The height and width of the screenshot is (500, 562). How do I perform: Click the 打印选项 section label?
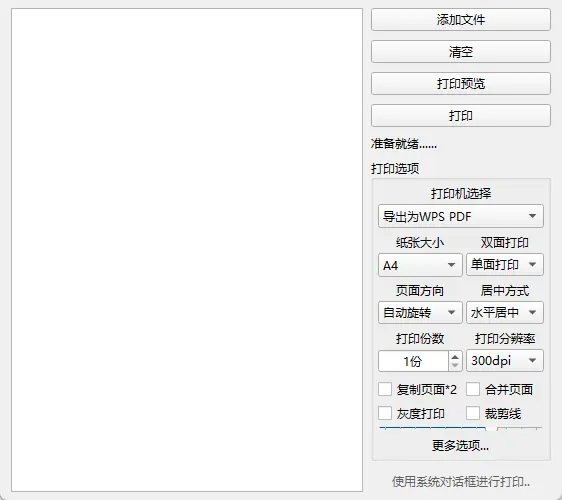point(395,168)
